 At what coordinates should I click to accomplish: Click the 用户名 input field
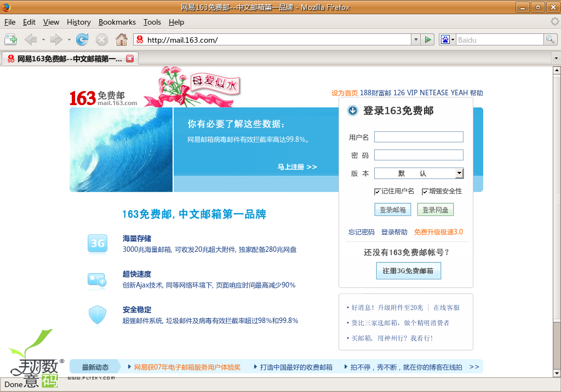click(x=419, y=137)
